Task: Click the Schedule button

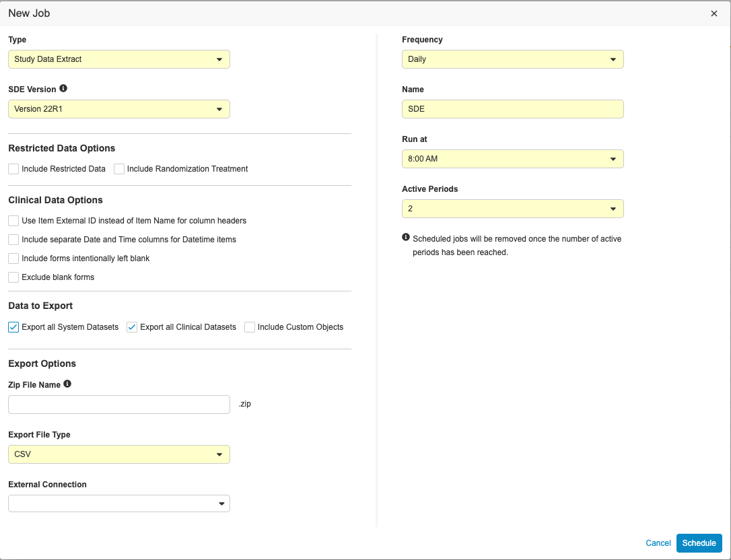Action: click(699, 543)
